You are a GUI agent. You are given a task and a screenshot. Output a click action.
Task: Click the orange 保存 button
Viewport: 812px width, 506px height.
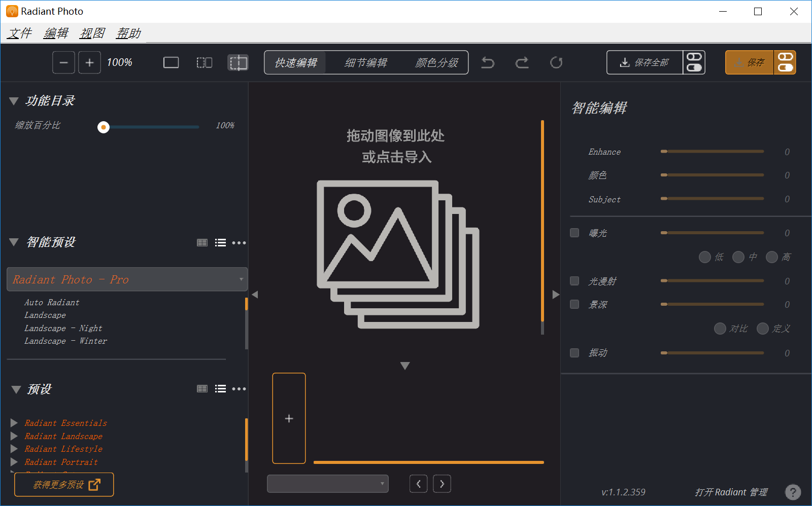[750, 62]
